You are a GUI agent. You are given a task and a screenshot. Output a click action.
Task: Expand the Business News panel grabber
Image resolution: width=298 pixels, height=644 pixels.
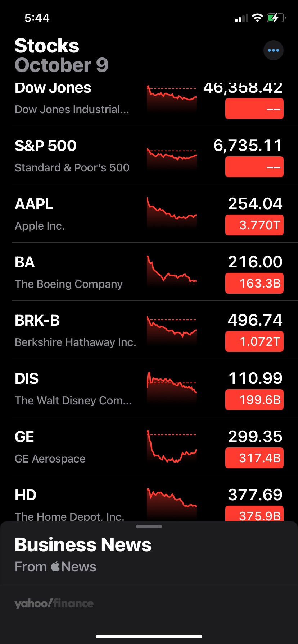149,526
